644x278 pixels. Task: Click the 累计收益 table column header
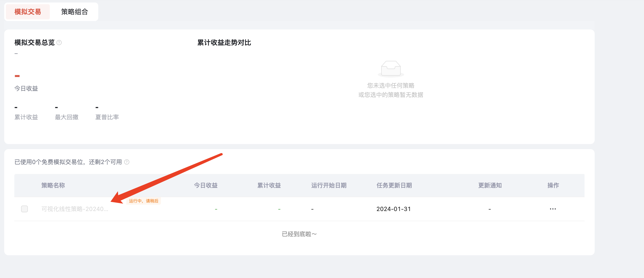(x=269, y=185)
